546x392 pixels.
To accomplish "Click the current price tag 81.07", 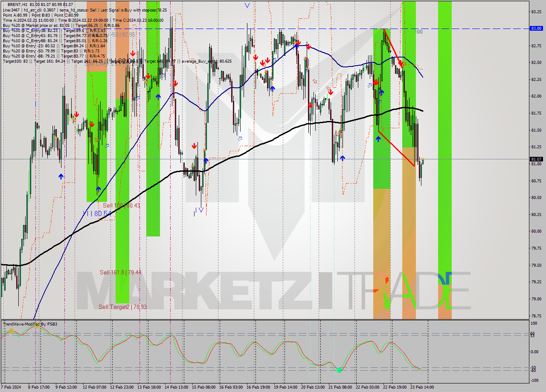I will pyautogui.click(x=536, y=159).
